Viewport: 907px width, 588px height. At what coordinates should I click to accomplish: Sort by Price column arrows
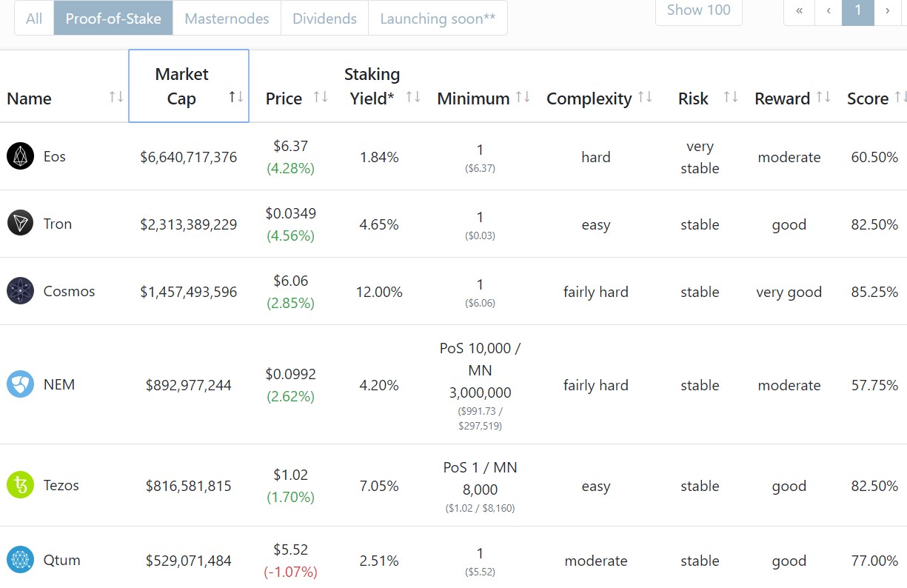(x=321, y=97)
